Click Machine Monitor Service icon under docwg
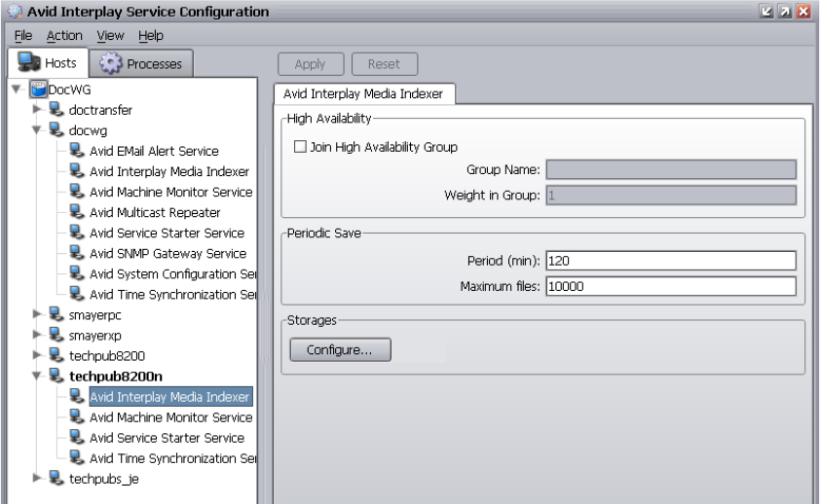820x504 pixels. coord(77,192)
